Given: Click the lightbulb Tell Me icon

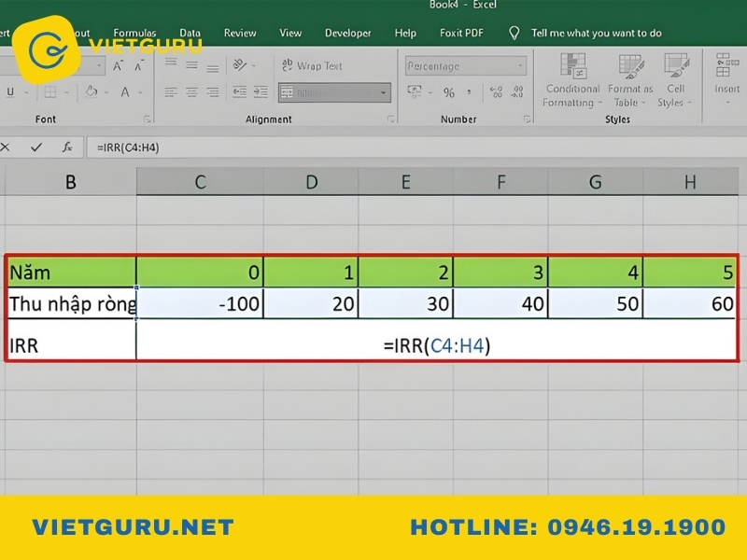Looking at the screenshot, I should point(514,33).
